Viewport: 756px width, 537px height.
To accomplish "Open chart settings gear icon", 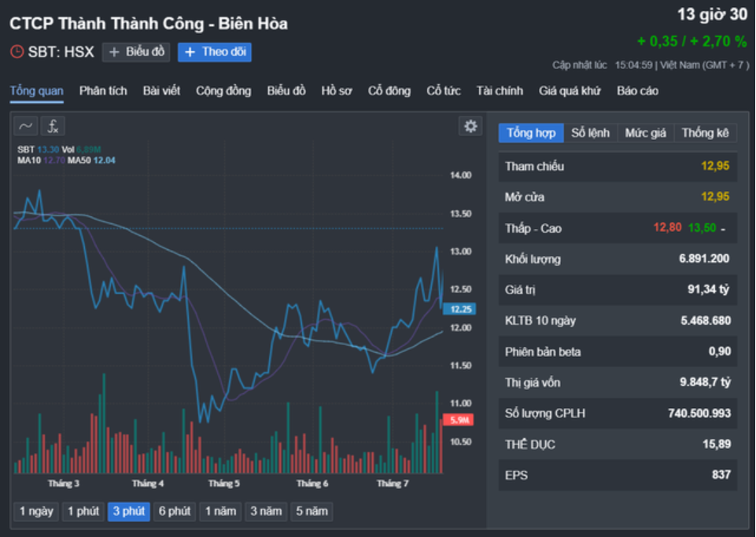I will [x=470, y=127].
